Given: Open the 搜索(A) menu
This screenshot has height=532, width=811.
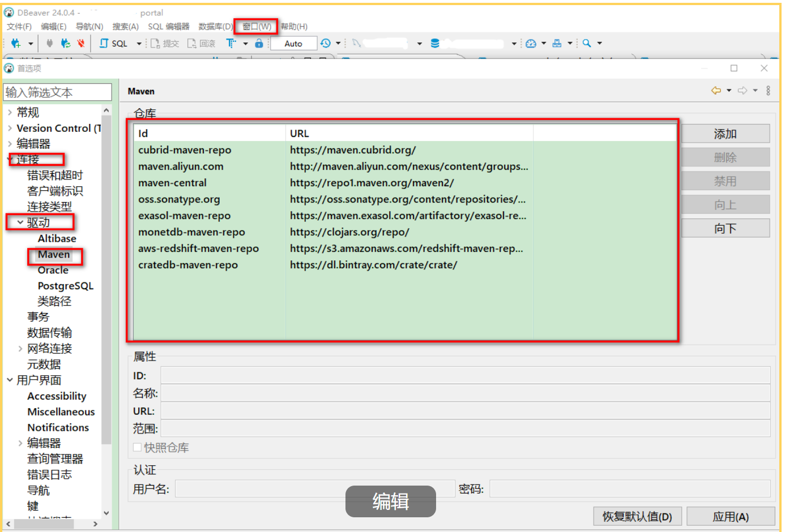Looking at the screenshot, I should point(126,27).
